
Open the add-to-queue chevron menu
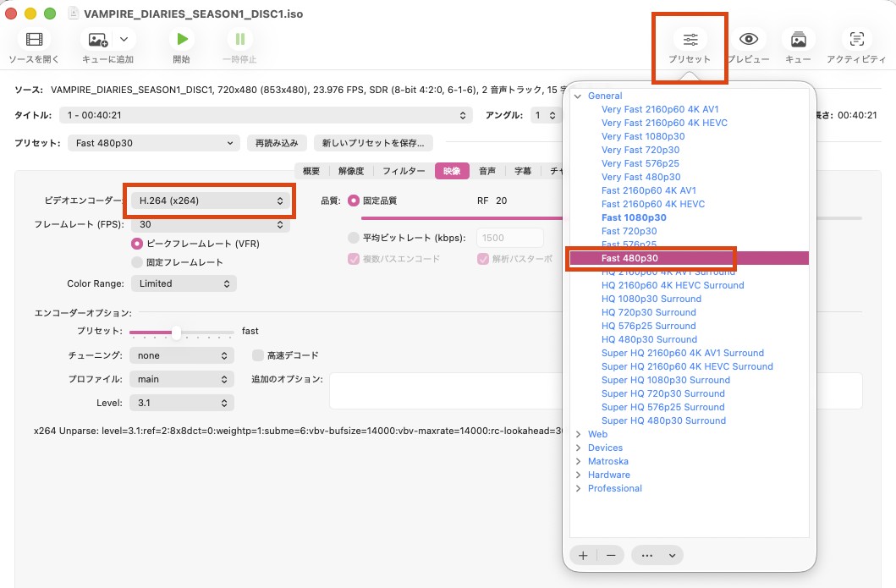click(x=124, y=40)
